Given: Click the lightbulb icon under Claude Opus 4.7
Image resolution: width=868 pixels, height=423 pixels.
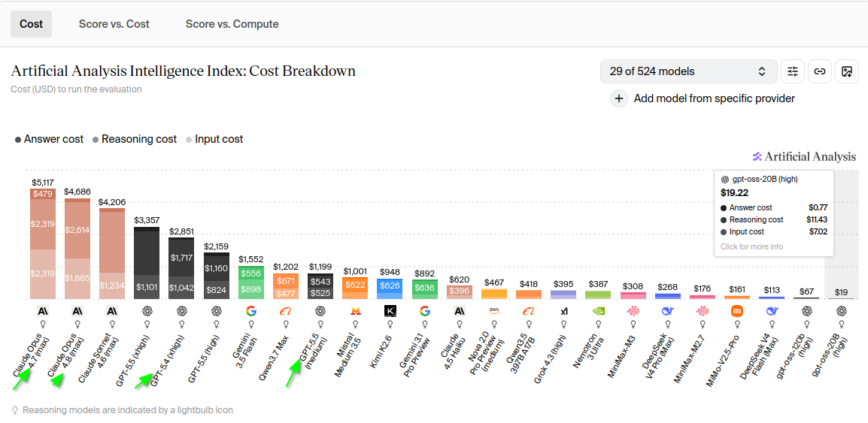Looking at the screenshot, I should pyautogui.click(x=43, y=325).
